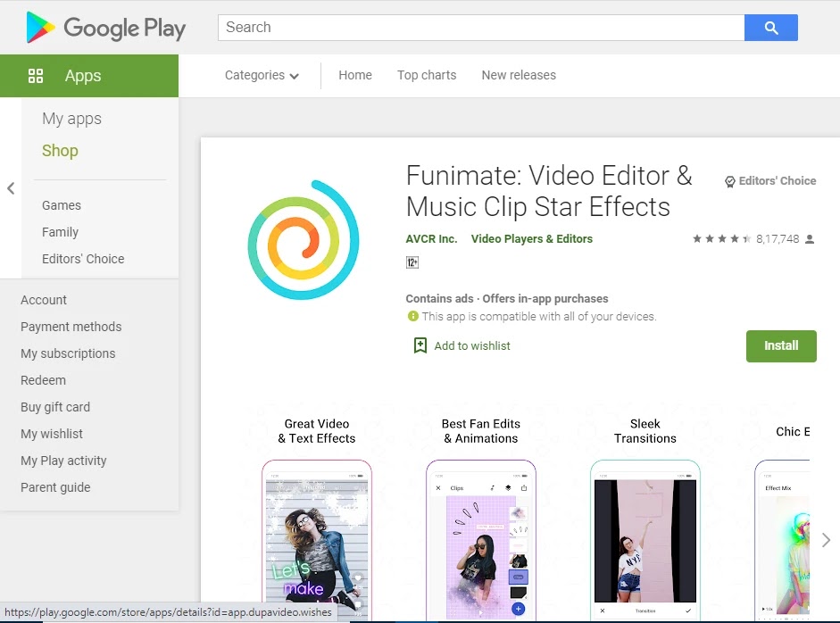Collapse the sidebar with left arrow
This screenshot has width=840, height=623.
click(11, 188)
